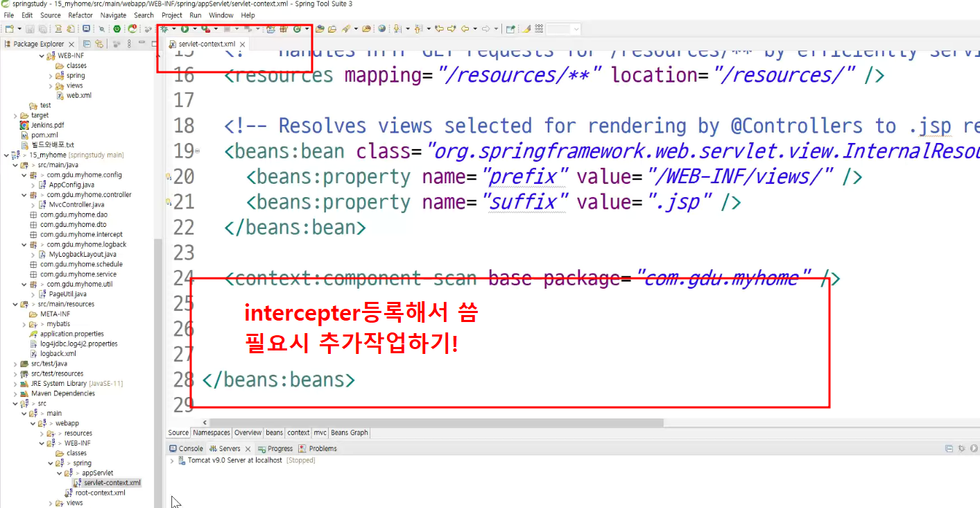
Task: Open the Refactor menu
Action: (x=80, y=15)
